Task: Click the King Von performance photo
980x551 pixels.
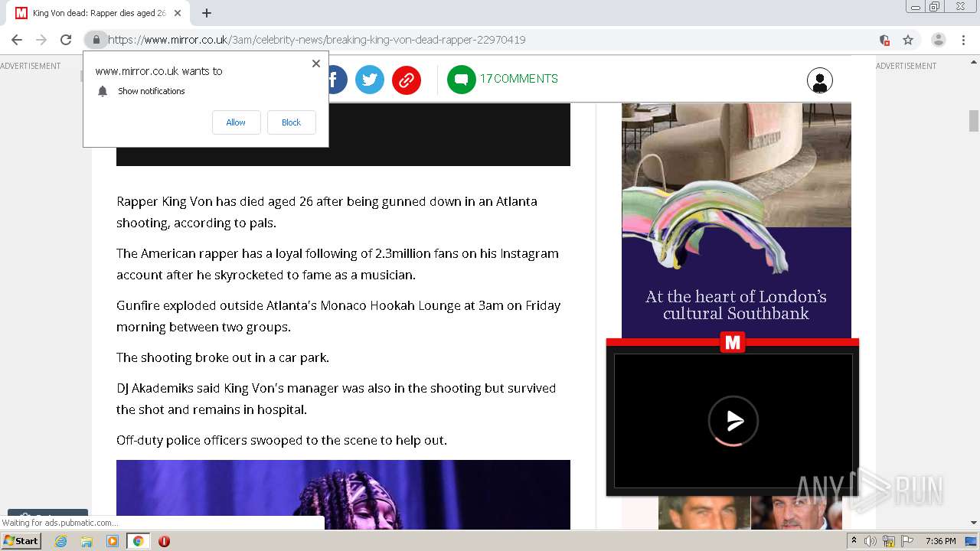Action: pyautogui.click(x=343, y=494)
